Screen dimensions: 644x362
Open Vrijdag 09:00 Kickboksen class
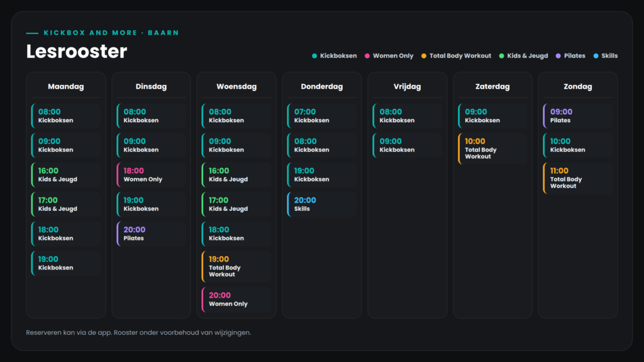click(407, 145)
